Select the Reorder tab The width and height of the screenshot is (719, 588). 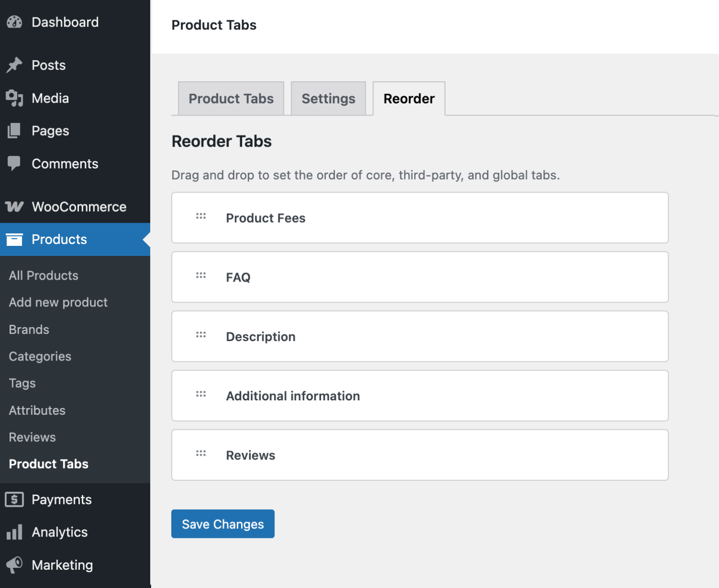[x=409, y=98]
